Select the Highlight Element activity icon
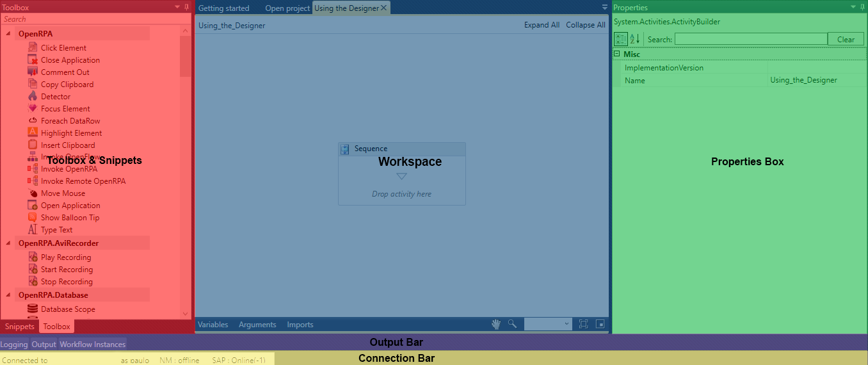Viewport: 868px width, 365px height. point(33,133)
